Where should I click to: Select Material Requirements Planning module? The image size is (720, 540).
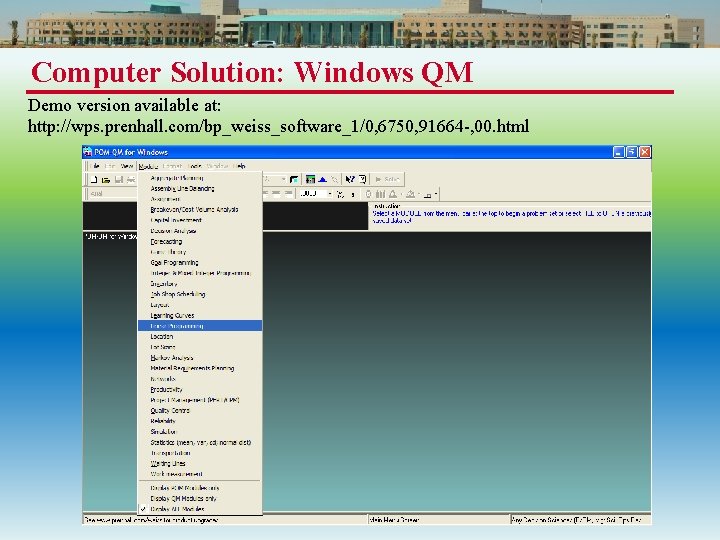(200, 368)
